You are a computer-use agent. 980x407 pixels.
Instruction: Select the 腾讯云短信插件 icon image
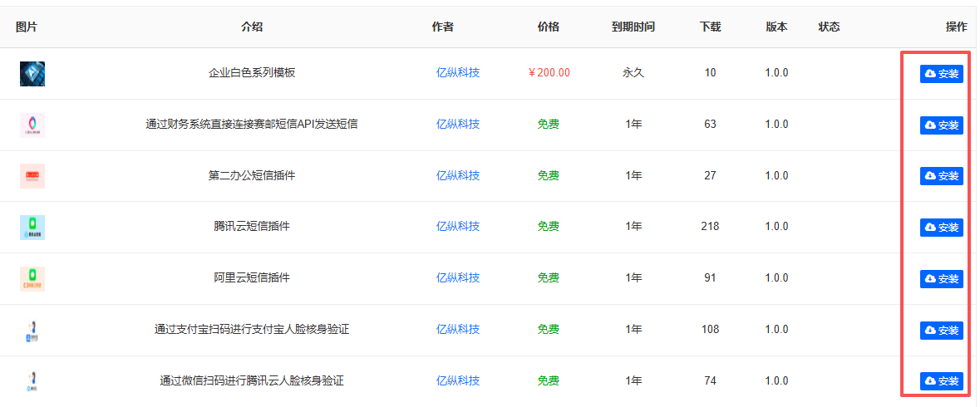(32, 228)
